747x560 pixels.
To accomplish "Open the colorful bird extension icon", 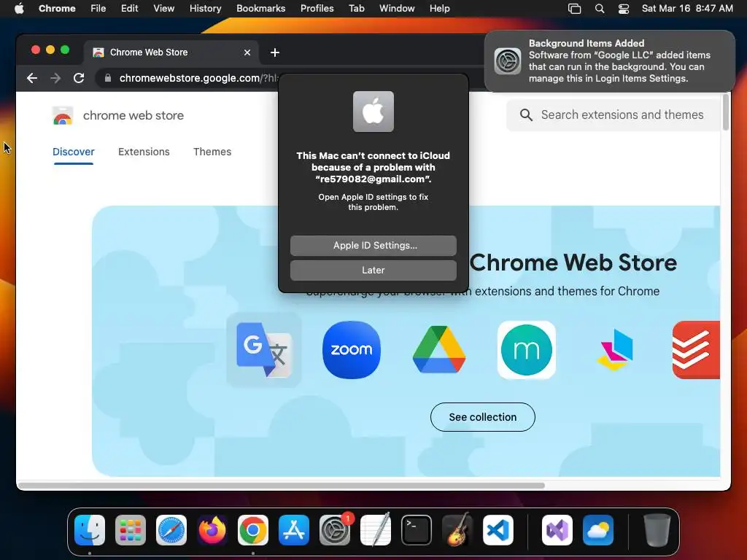I will (614, 350).
